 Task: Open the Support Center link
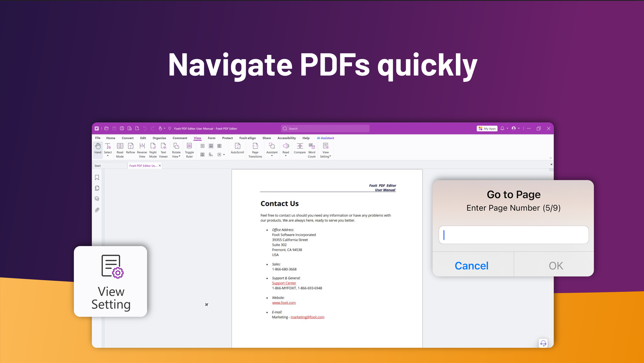(284, 283)
